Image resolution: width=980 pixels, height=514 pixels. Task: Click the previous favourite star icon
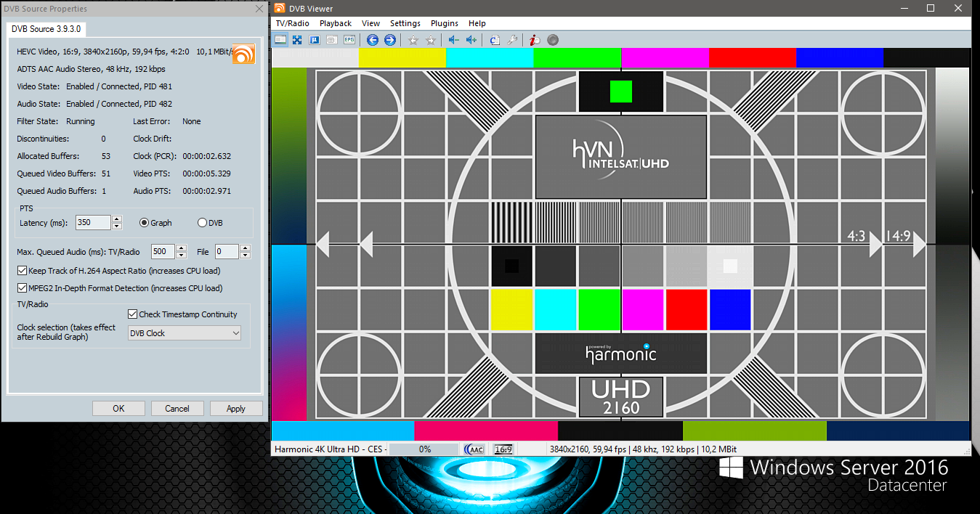413,40
